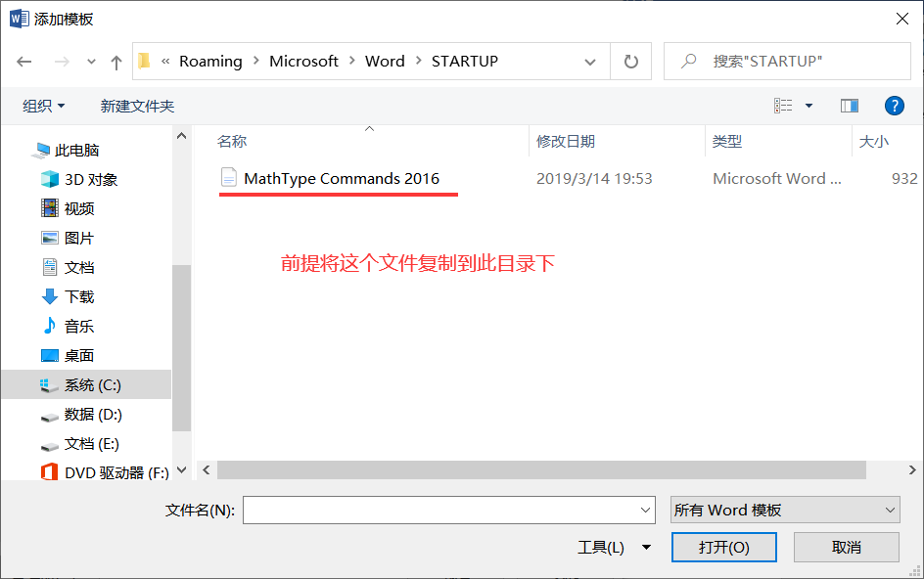Click the folder icon in address bar
The width and height of the screenshot is (924, 579).
tap(143, 61)
